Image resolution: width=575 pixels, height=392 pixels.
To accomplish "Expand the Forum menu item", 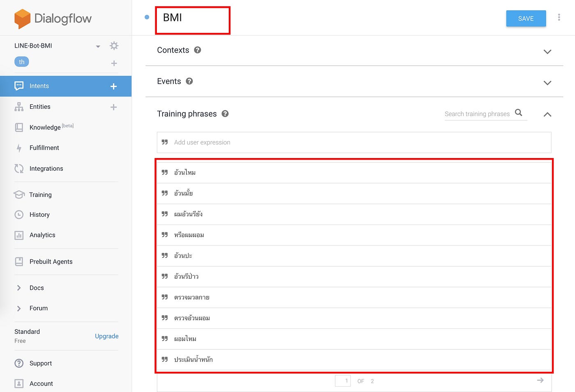I will tap(19, 308).
